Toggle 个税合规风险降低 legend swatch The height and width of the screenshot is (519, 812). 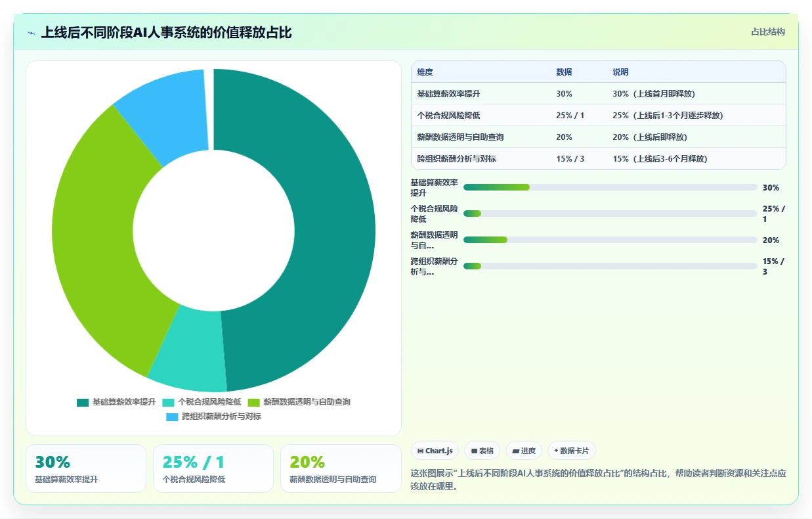(x=169, y=402)
